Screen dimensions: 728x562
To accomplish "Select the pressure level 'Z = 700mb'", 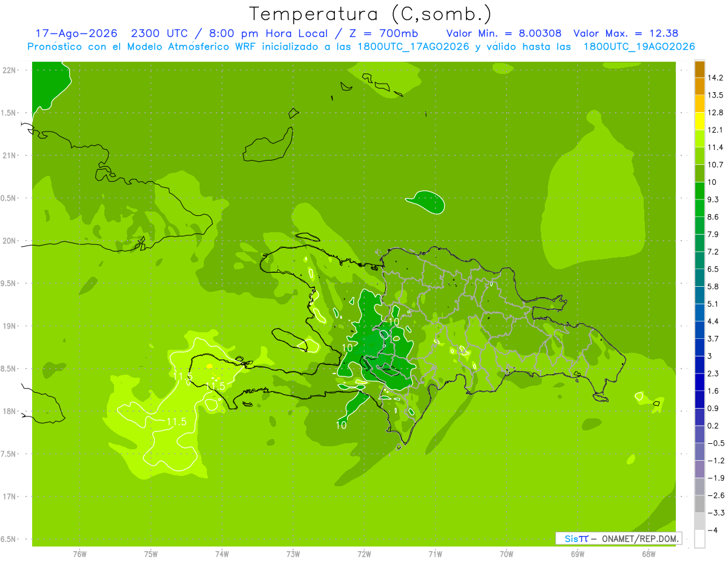I will (384, 33).
